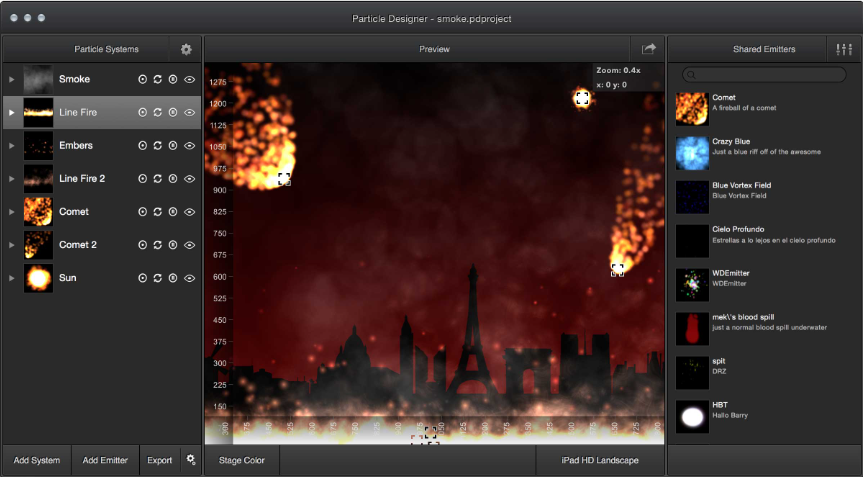Click the restart arrows icon on the Comet row
863x477 pixels.
[157, 212]
